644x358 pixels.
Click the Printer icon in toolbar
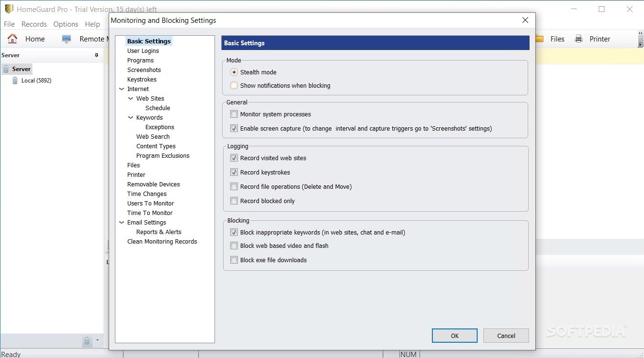pos(579,39)
